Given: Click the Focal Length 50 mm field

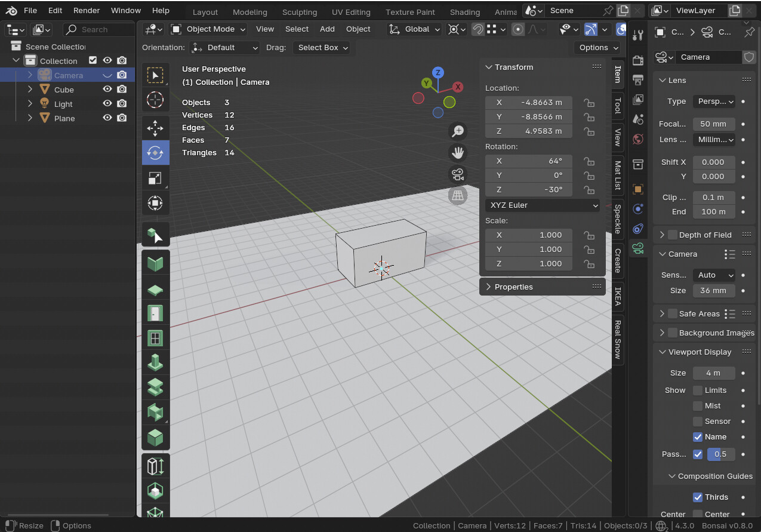Looking at the screenshot, I should pos(714,124).
